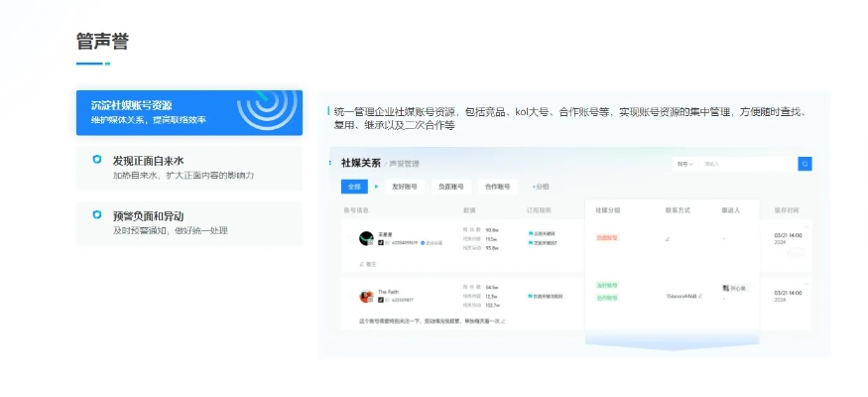Viewport: 868px width, 397px height.
Task: Click shield icon beside 预警负面和异动
Action: (x=97, y=214)
